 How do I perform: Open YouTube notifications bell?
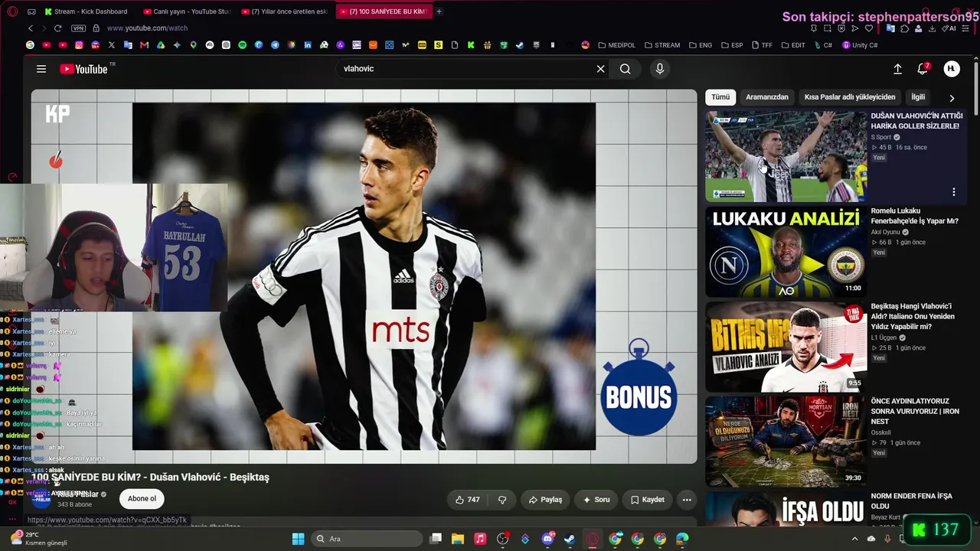pos(923,69)
